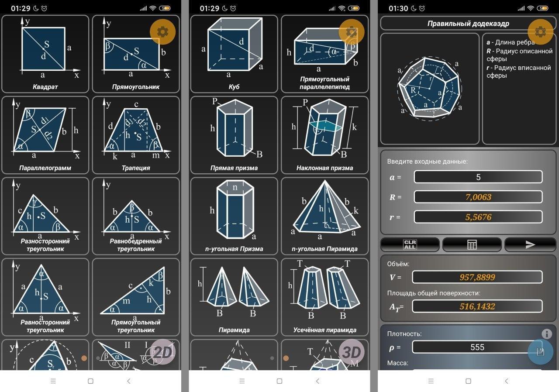Image resolution: width=559 pixels, height=392 pixels.
Task: Tap the blue save floppy button
Action: 541,351
